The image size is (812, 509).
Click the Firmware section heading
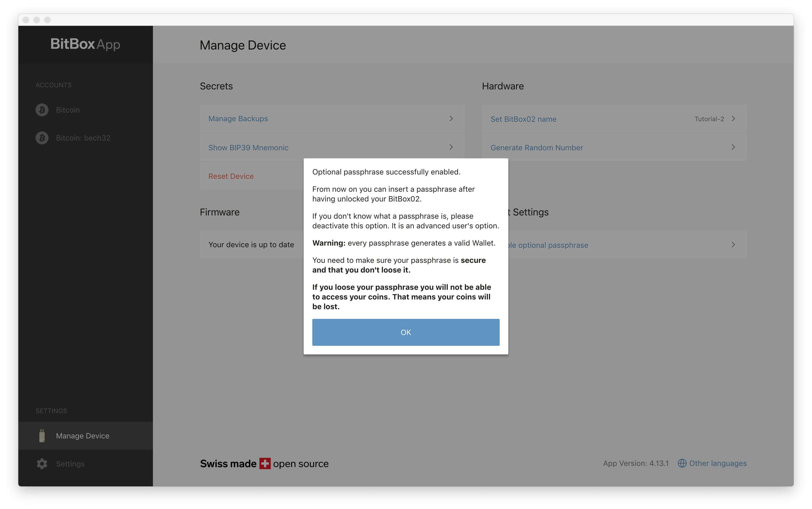coord(219,212)
